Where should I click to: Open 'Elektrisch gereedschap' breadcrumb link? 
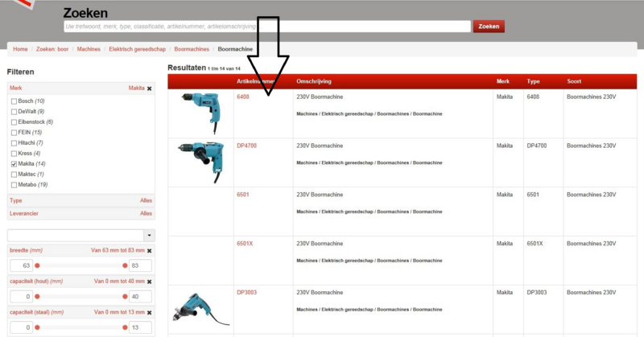click(x=137, y=49)
